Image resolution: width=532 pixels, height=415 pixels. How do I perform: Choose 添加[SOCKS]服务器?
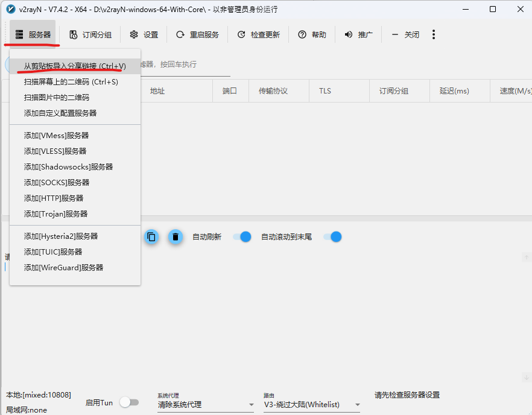75,182
